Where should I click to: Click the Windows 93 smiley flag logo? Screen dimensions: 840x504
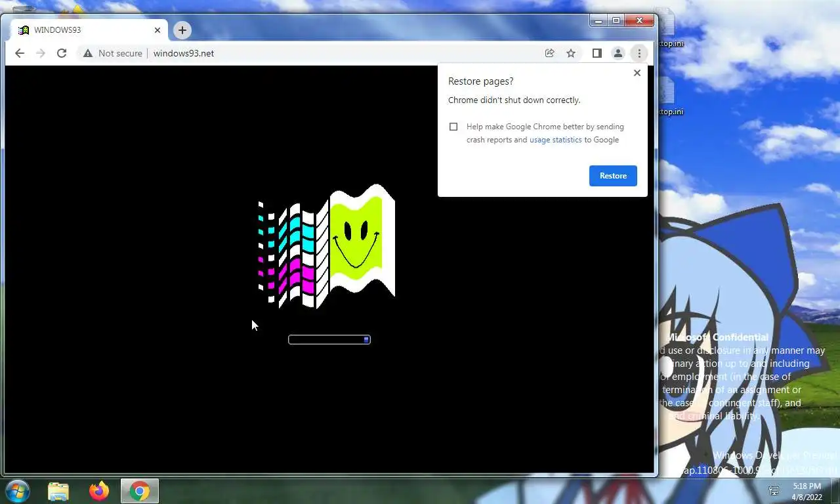tap(327, 246)
